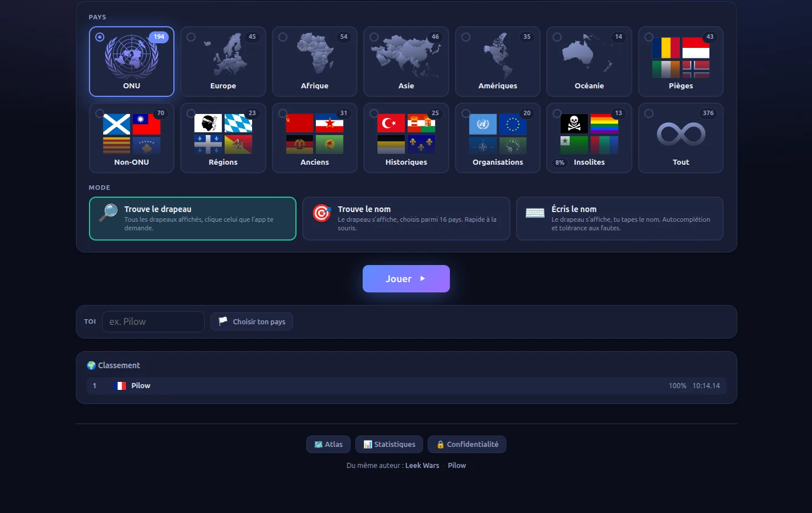812x513 pixels.
Task: Switch to Écris le nom mode
Action: click(x=620, y=219)
